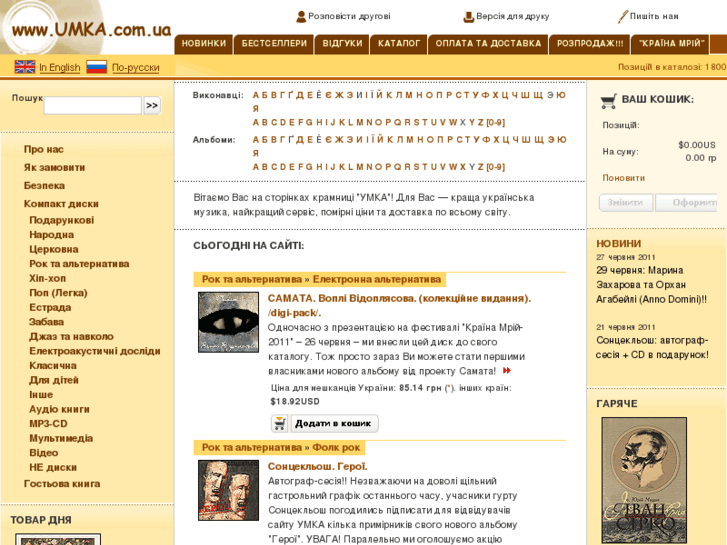Open the Народна category
Image resolution: width=727 pixels, height=545 pixels.
click(51, 235)
